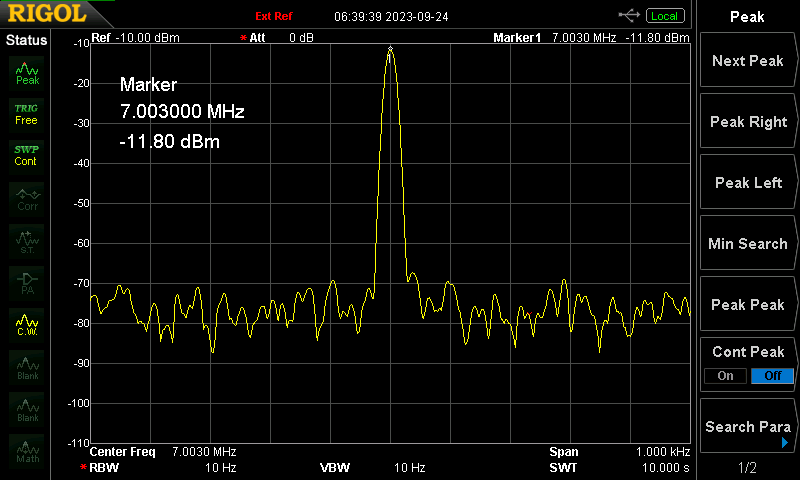Click the RIGOL logo

pos(47,13)
